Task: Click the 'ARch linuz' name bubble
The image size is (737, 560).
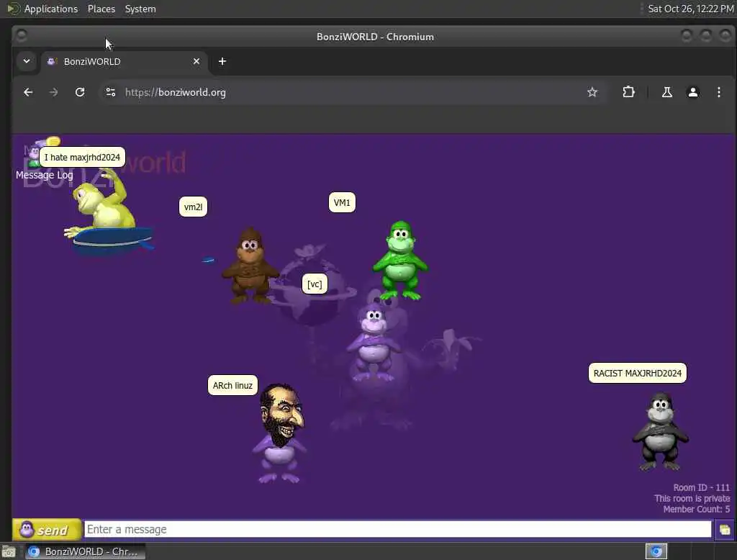Action: 232,386
